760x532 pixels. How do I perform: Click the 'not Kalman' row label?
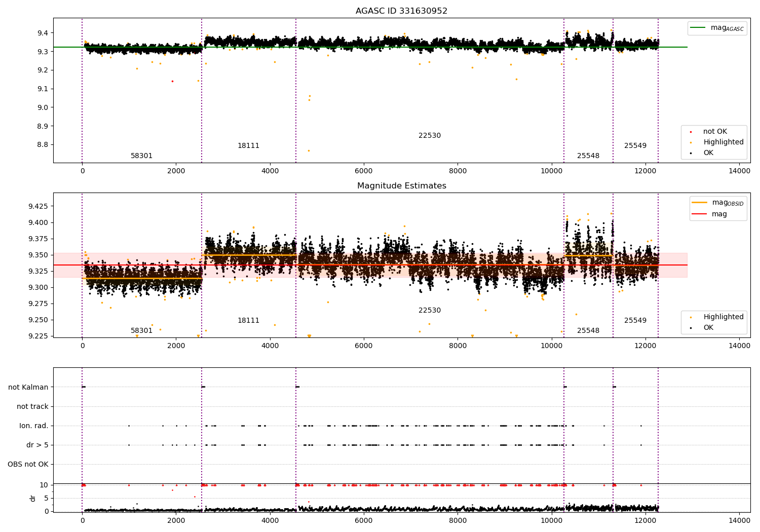pos(28,387)
